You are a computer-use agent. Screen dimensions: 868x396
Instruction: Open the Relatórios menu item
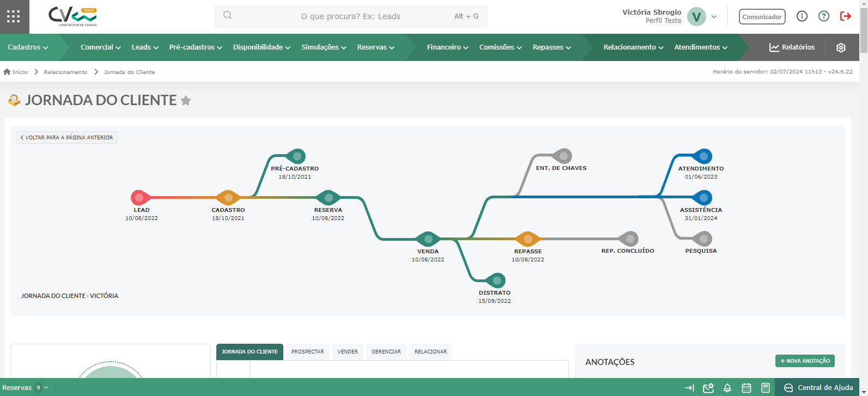pyautogui.click(x=792, y=47)
